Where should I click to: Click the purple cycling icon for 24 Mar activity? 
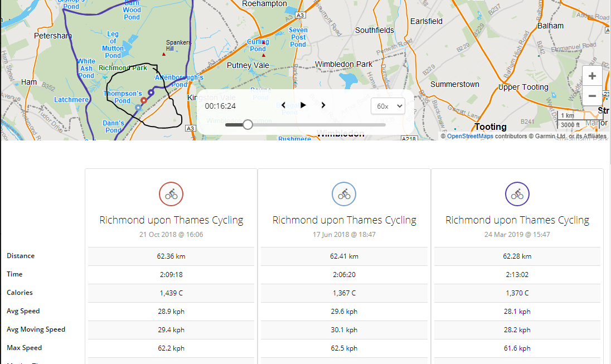click(517, 194)
